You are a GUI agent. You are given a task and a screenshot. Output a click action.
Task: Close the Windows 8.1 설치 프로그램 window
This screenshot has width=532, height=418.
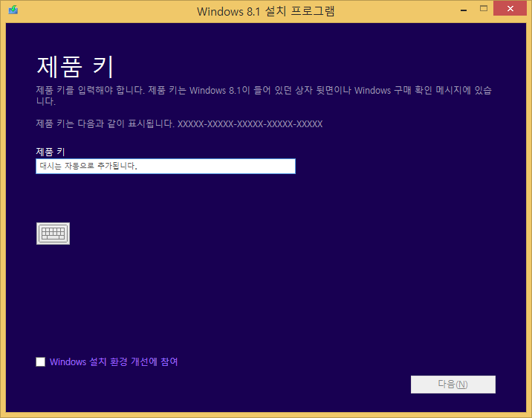pyautogui.click(x=510, y=9)
